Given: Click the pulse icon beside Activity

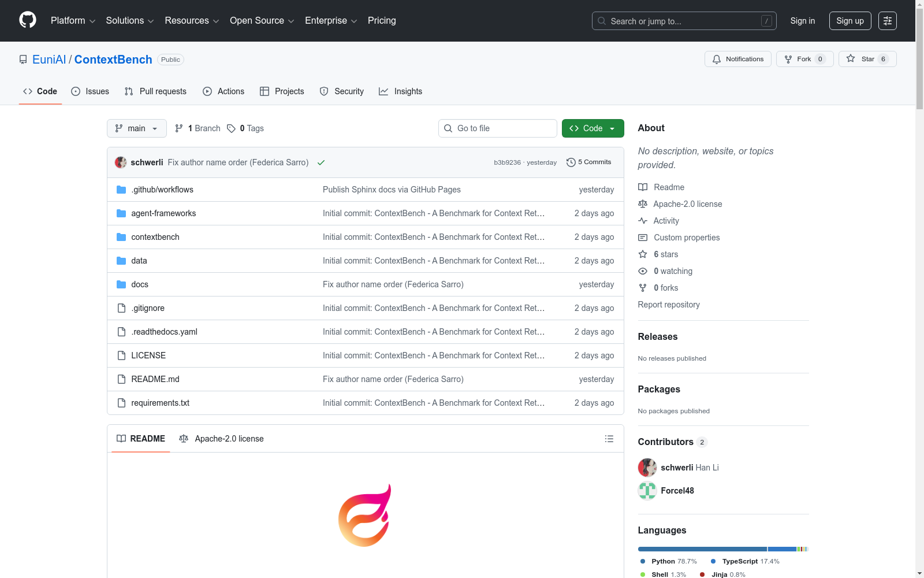Looking at the screenshot, I should pyautogui.click(x=643, y=221).
